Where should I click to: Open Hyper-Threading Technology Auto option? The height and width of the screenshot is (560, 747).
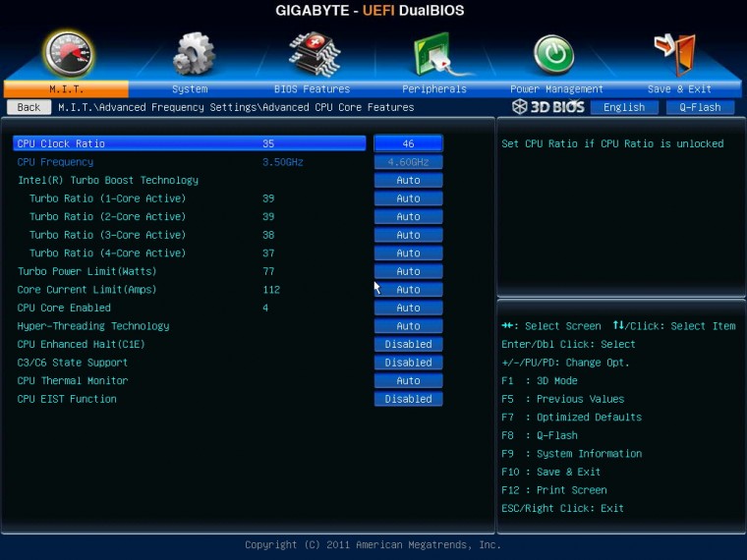click(x=408, y=326)
